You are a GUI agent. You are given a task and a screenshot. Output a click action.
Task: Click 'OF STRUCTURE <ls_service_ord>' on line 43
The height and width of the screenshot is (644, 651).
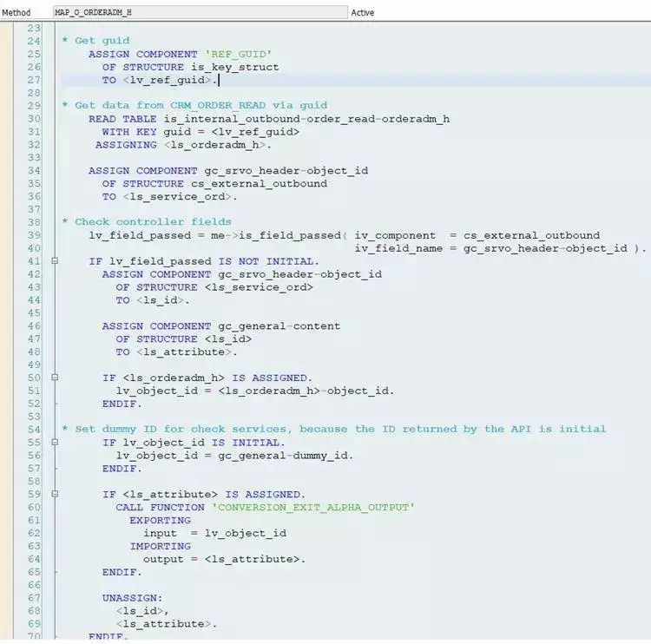tap(214, 287)
